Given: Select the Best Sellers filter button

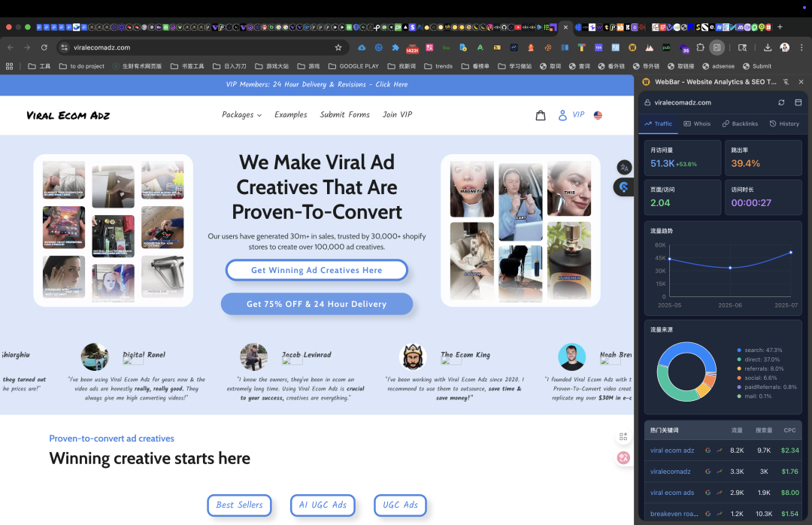Looking at the screenshot, I should point(239,505).
